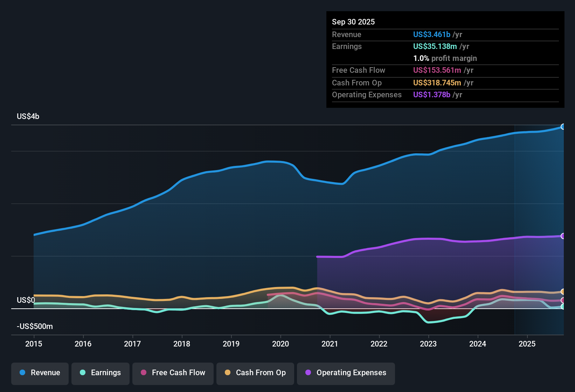This screenshot has width=575, height=392.
Task: Click the Revenue endpoint marker on chart
Action: pos(563,127)
